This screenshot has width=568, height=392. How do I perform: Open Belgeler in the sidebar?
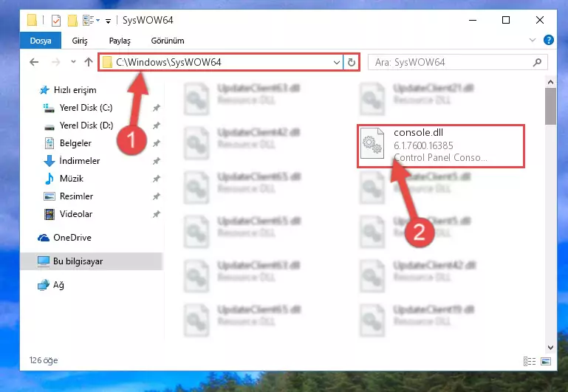click(68, 143)
